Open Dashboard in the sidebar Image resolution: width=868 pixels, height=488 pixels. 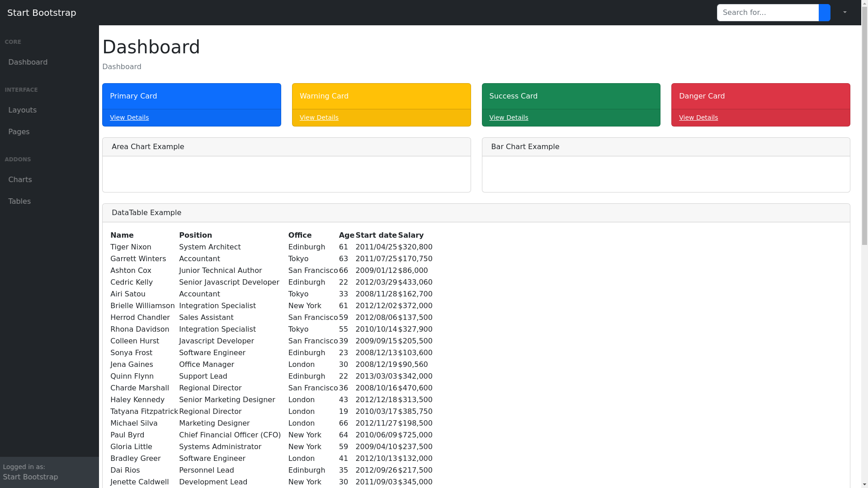49,62
